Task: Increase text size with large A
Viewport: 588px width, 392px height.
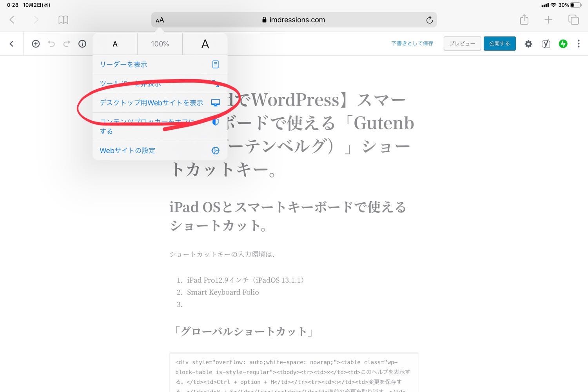Action: tap(205, 44)
